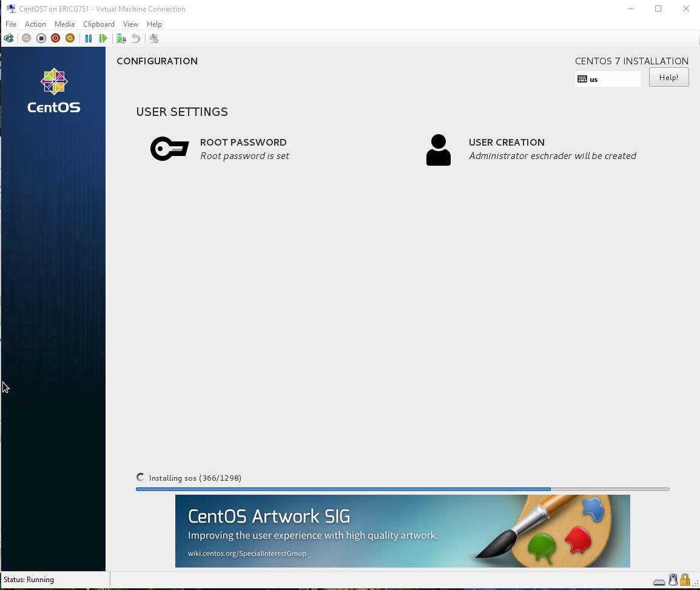The height and width of the screenshot is (590, 700).
Task: Click the greyed Start VM power icon
Action: [26, 38]
